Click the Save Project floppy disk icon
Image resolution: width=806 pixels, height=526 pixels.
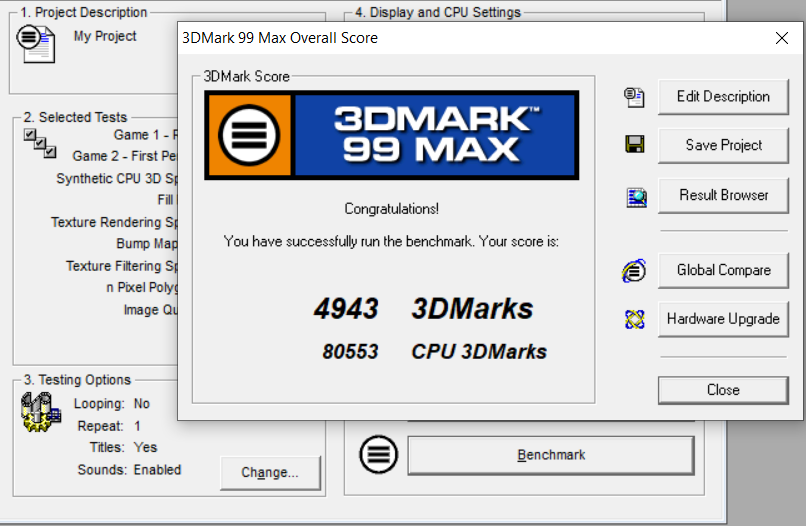coord(635,144)
